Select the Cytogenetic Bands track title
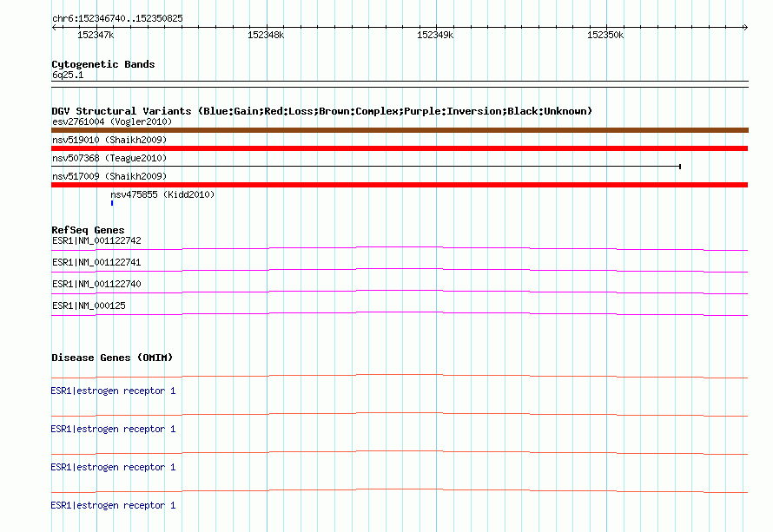This screenshot has height=532, width=773. (x=103, y=64)
